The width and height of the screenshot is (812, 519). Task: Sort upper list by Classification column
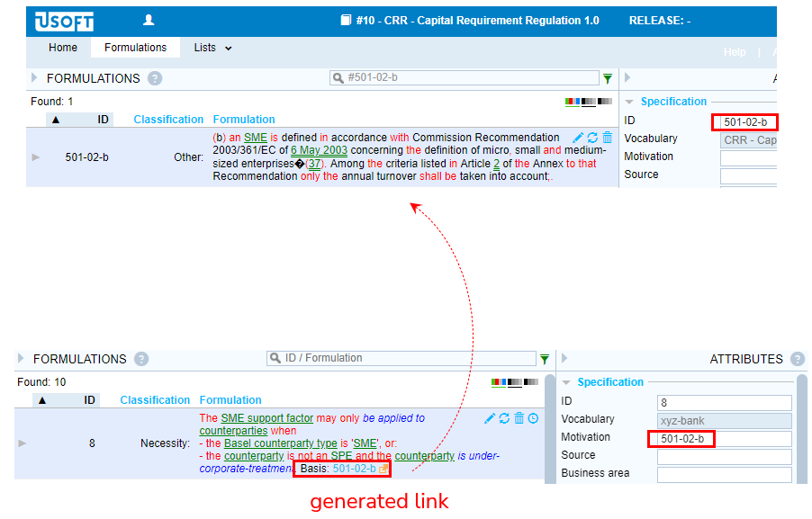pos(168,120)
